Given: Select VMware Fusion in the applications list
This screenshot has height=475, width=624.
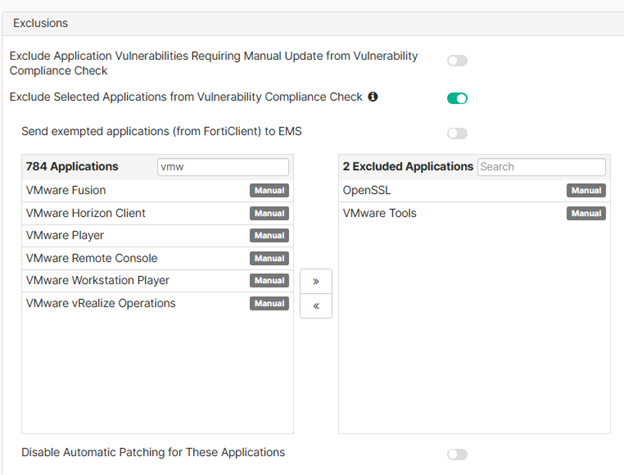Looking at the screenshot, I should point(158,190).
